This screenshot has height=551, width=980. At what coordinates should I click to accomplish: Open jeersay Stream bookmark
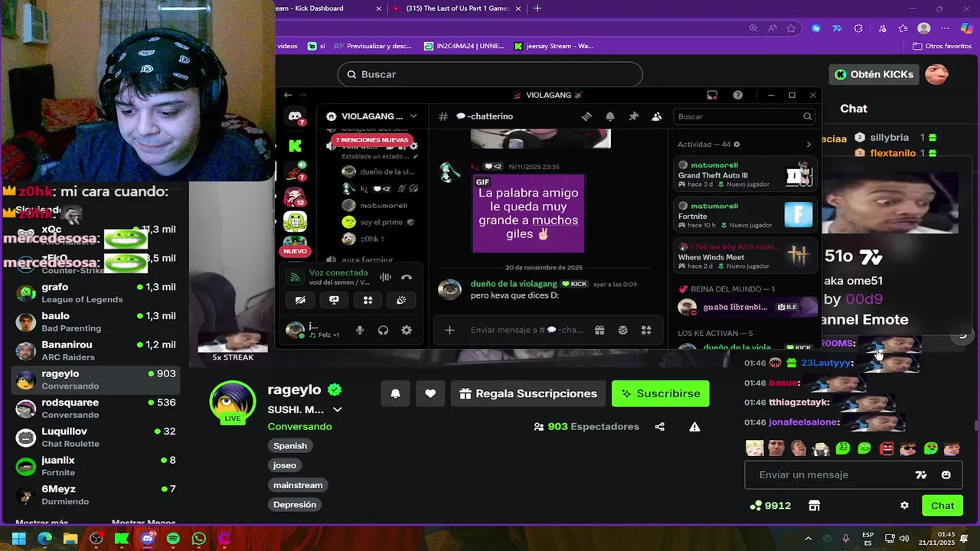[x=554, y=46]
